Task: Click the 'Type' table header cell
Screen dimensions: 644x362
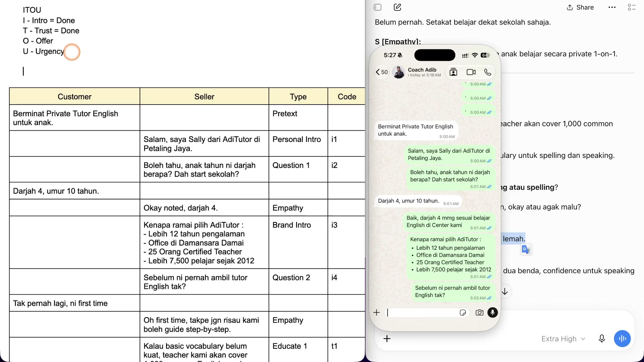Action: pyautogui.click(x=298, y=97)
